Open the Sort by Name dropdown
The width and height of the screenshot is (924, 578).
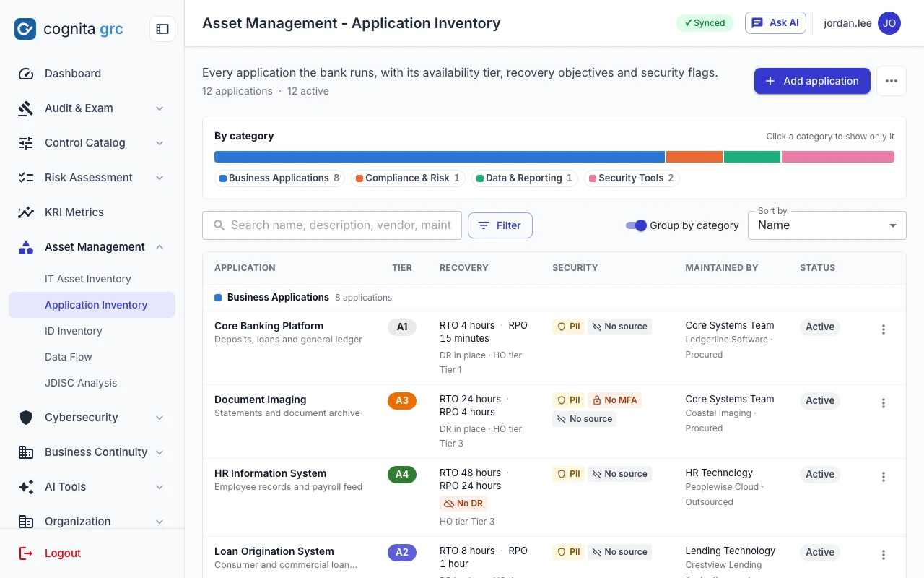pos(827,225)
